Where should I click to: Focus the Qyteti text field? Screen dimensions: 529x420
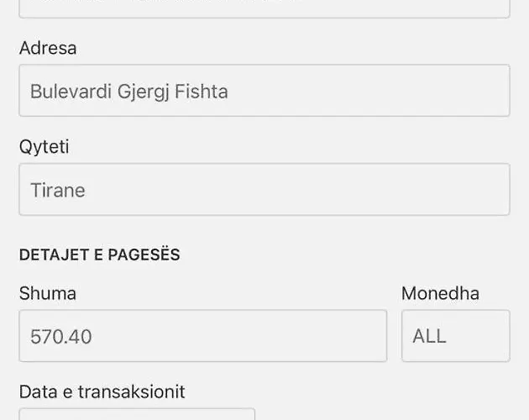point(264,190)
